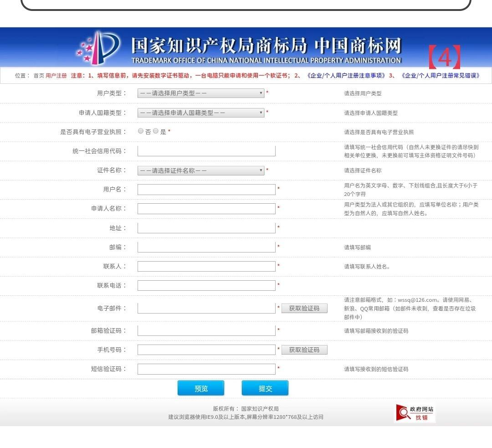The height and width of the screenshot is (448, 492).
Task: Select the 否 radio for electronic business license
Action: click(x=141, y=131)
